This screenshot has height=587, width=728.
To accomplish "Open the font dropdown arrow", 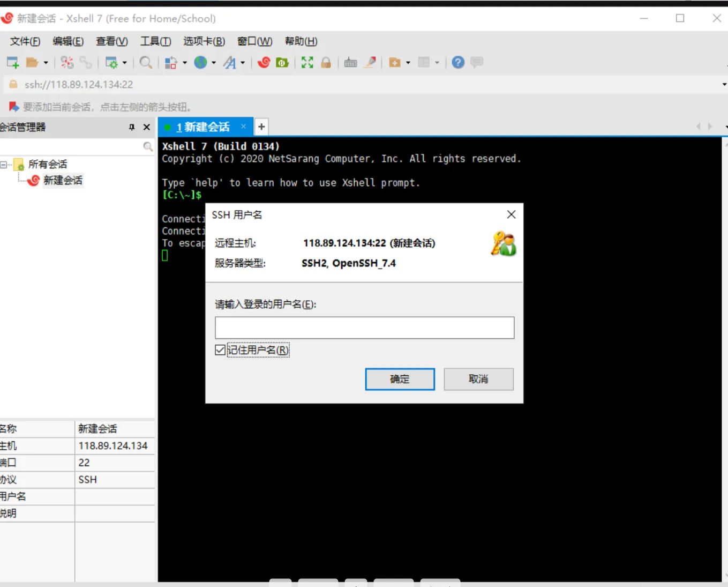I will coord(243,63).
